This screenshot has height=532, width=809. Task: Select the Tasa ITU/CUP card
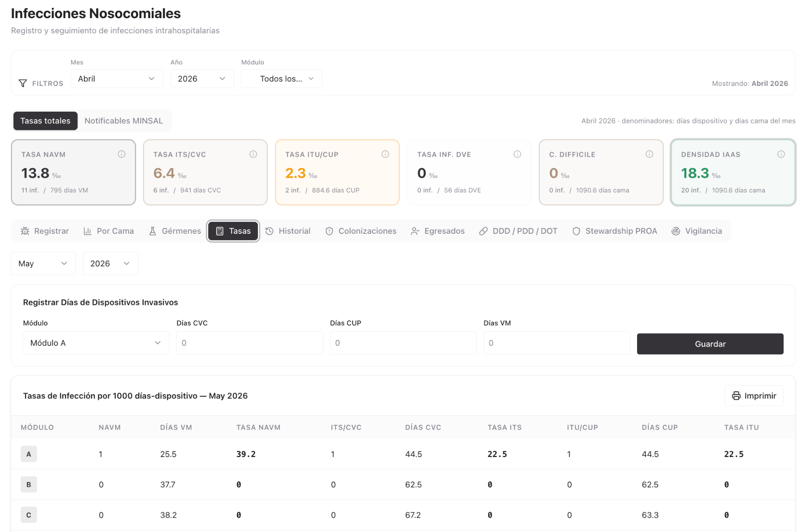[337, 172]
